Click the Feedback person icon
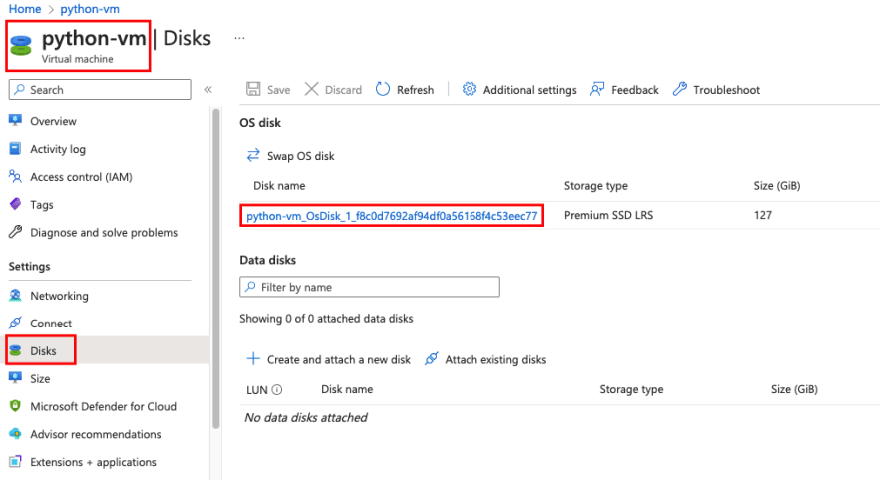The height and width of the screenshot is (480, 880). coord(597,89)
